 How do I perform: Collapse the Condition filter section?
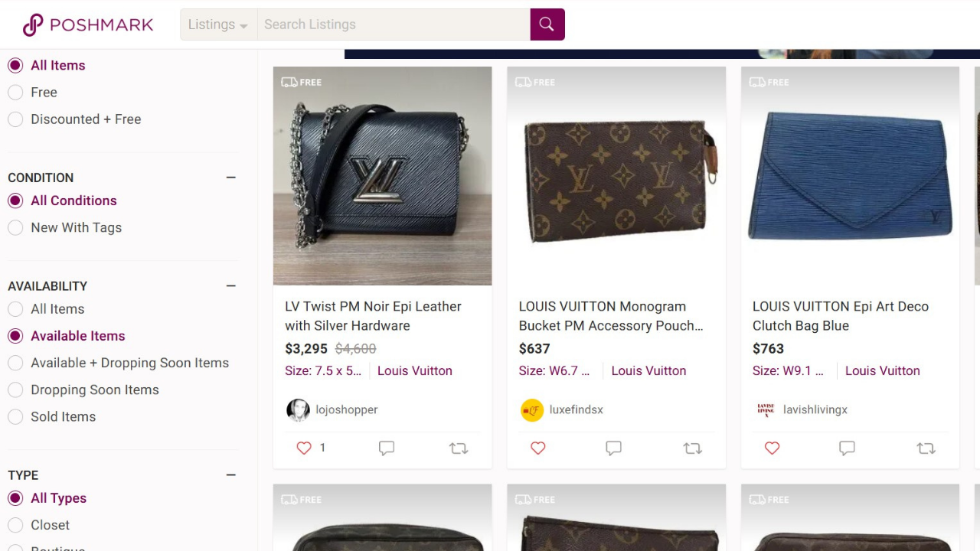[230, 178]
